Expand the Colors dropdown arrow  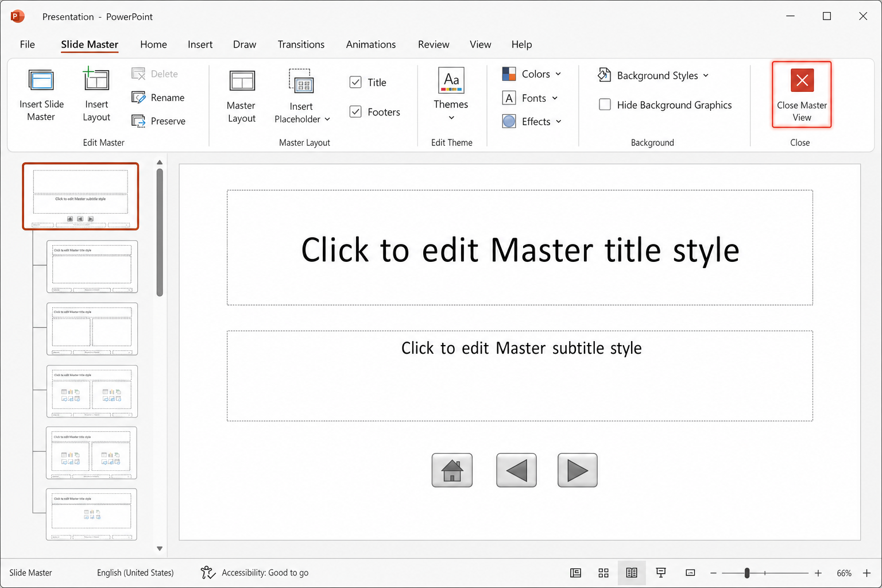(x=558, y=74)
